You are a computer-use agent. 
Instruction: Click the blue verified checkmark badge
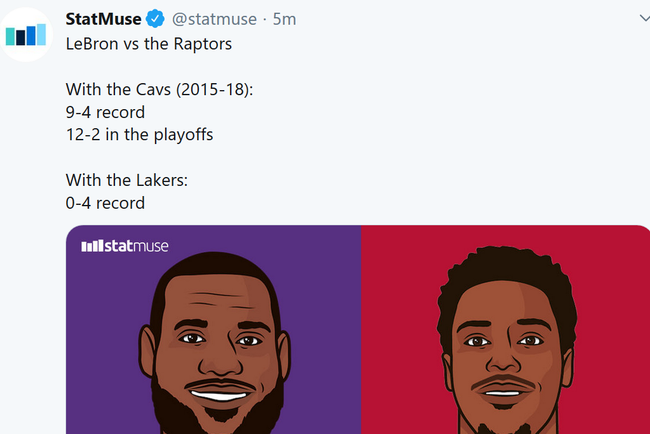[155, 19]
